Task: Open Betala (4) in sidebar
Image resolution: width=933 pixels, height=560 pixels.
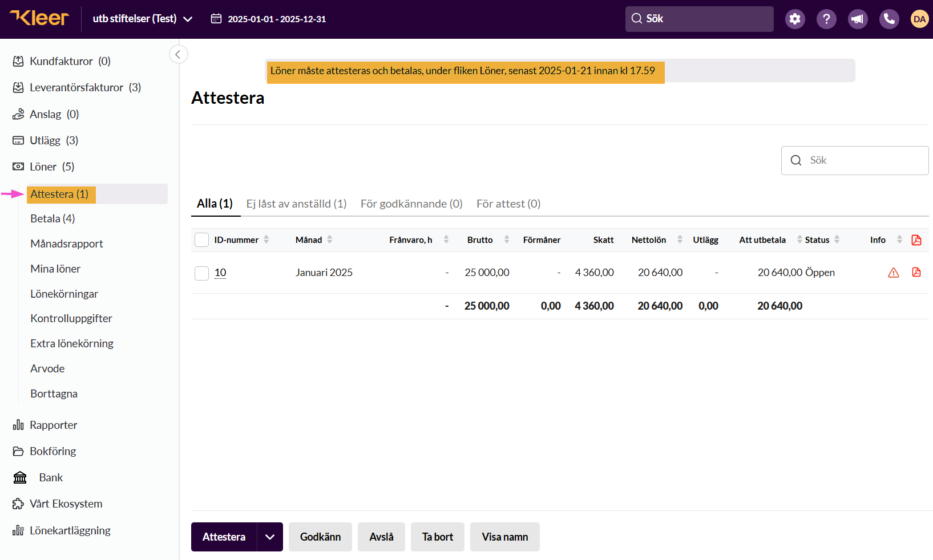Action: tap(52, 218)
